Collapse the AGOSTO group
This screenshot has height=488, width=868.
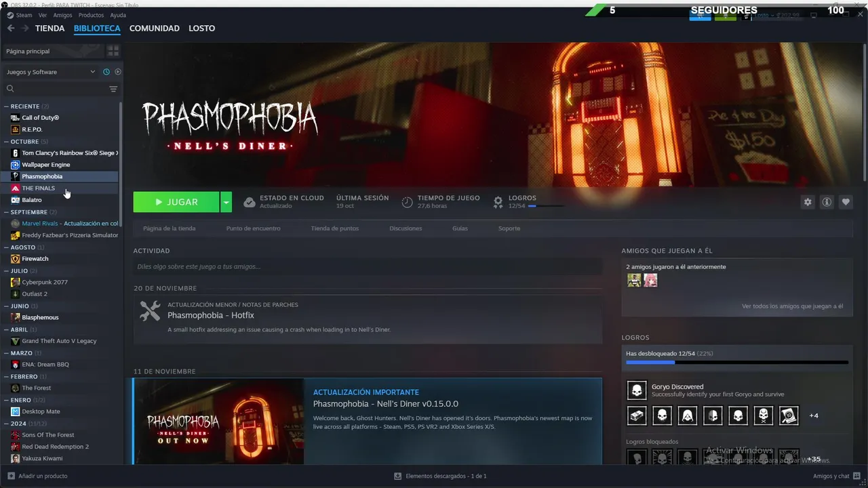(6, 247)
